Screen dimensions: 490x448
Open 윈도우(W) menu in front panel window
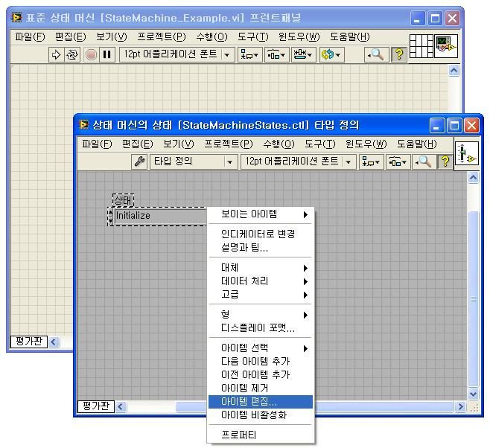click(299, 37)
